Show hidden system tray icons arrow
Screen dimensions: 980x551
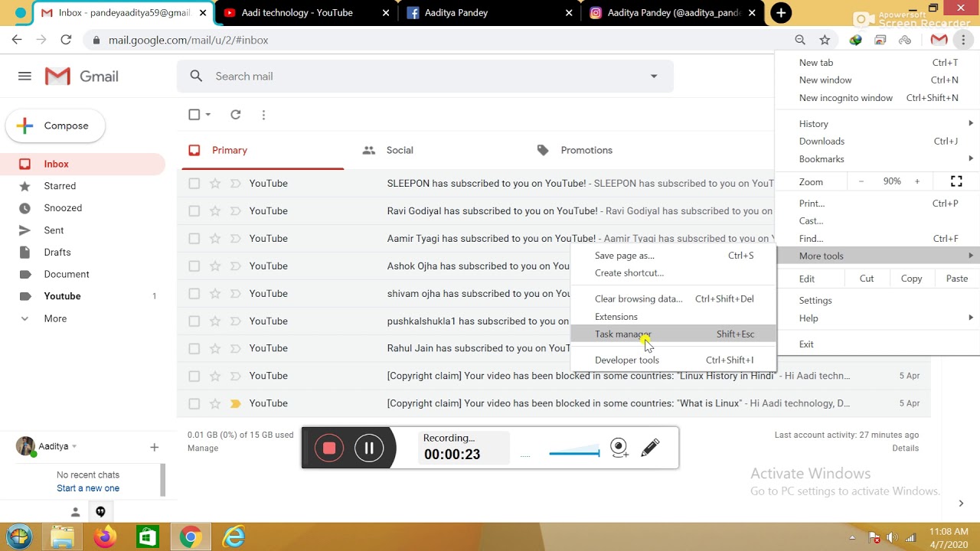click(852, 537)
